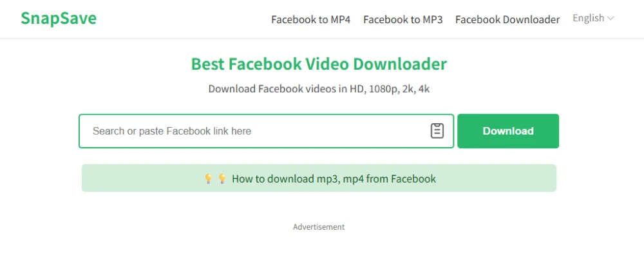644x278 pixels.
Task: Open the Facebook to MP4 page
Action: pos(310,19)
